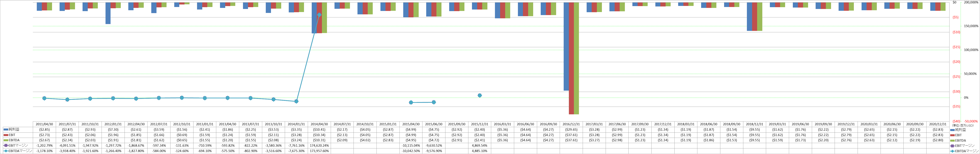Select 純利益 cell ($10.41) for 2014/04/30
The height and width of the screenshot is (154, 980).
[319, 130]
